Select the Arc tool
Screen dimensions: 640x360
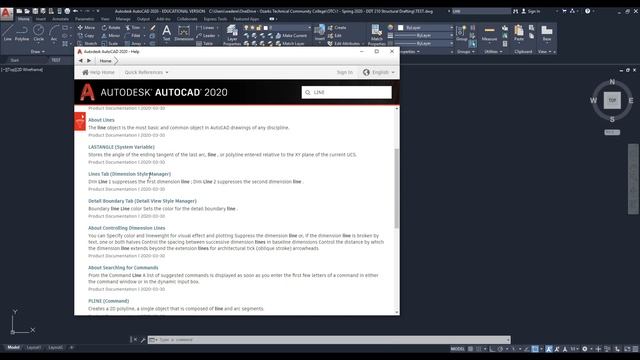pos(53,33)
